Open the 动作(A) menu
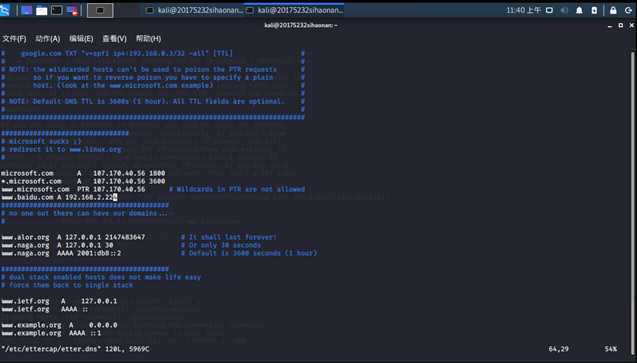The height and width of the screenshot is (363, 637). (48, 39)
